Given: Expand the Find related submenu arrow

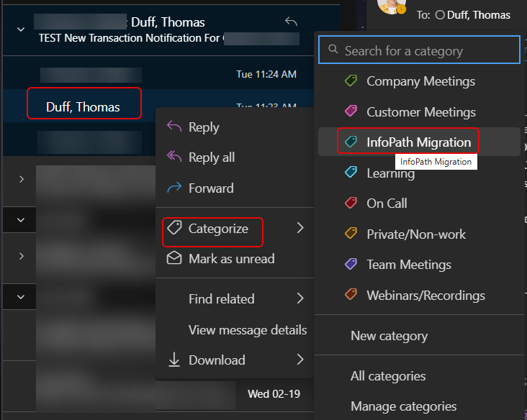Looking at the screenshot, I should [300, 298].
